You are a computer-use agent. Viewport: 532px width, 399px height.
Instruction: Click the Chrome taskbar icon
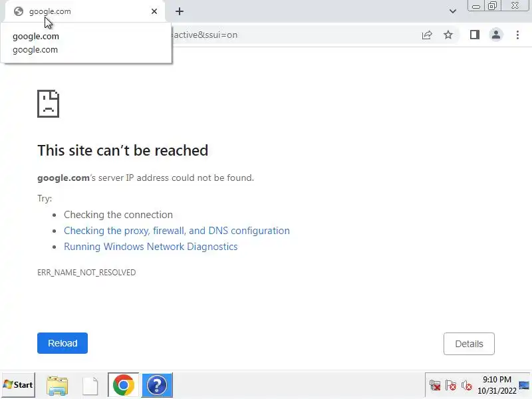(x=124, y=385)
